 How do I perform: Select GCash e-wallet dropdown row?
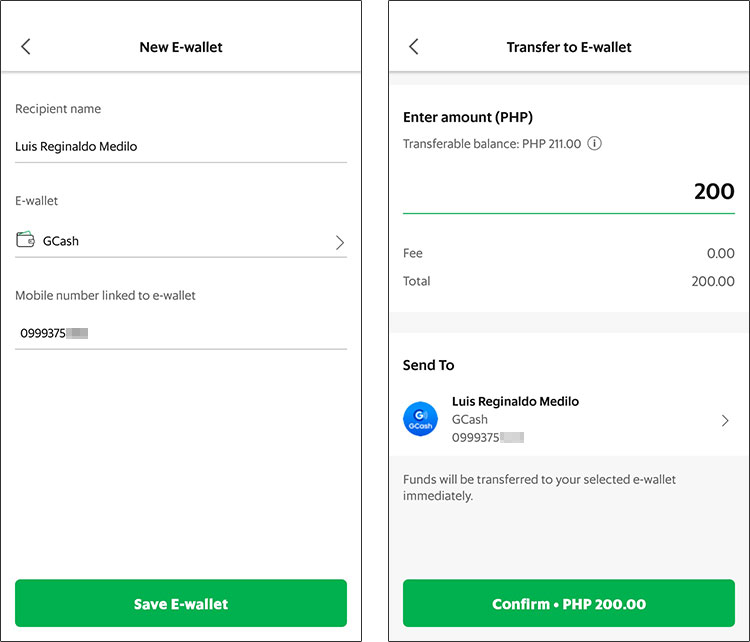coord(181,241)
